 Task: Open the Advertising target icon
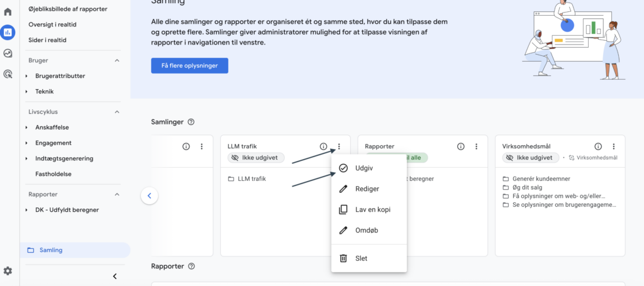[8, 74]
